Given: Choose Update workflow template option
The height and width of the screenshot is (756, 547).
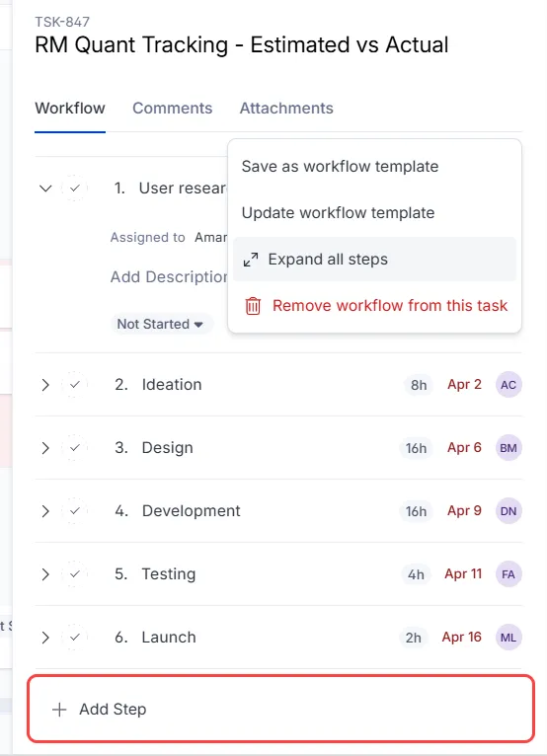Looking at the screenshot, I should point(338,212).
